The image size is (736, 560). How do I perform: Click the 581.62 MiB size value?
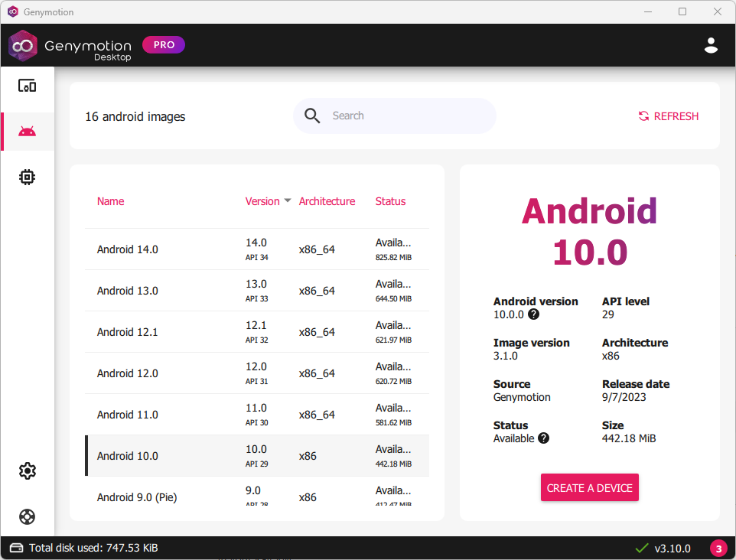click(393, 422)
